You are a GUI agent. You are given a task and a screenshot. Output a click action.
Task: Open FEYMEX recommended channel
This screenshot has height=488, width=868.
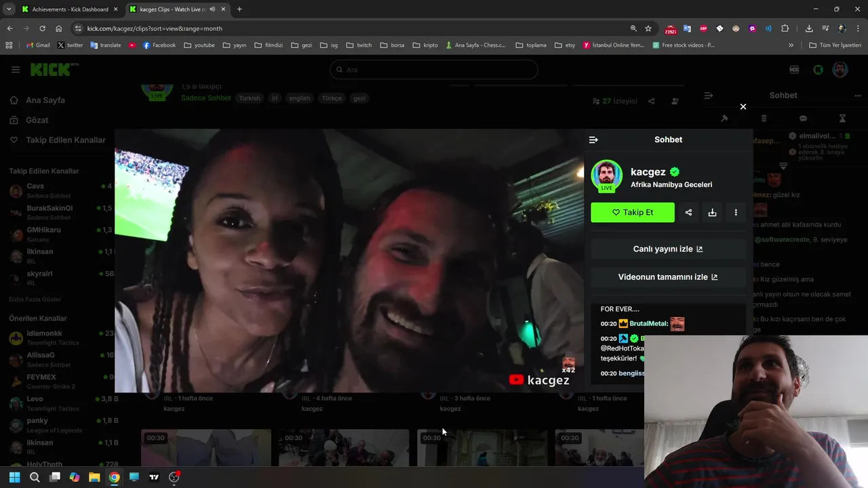pos(60,381)
